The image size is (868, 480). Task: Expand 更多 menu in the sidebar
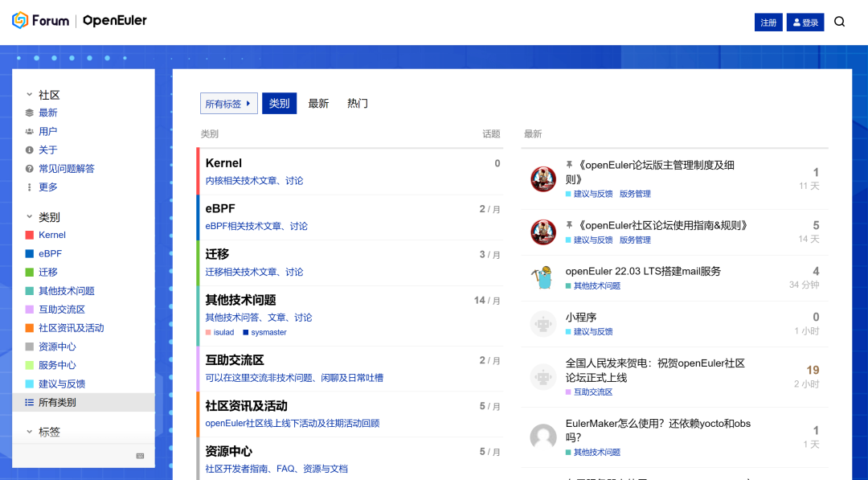point(47,187)
